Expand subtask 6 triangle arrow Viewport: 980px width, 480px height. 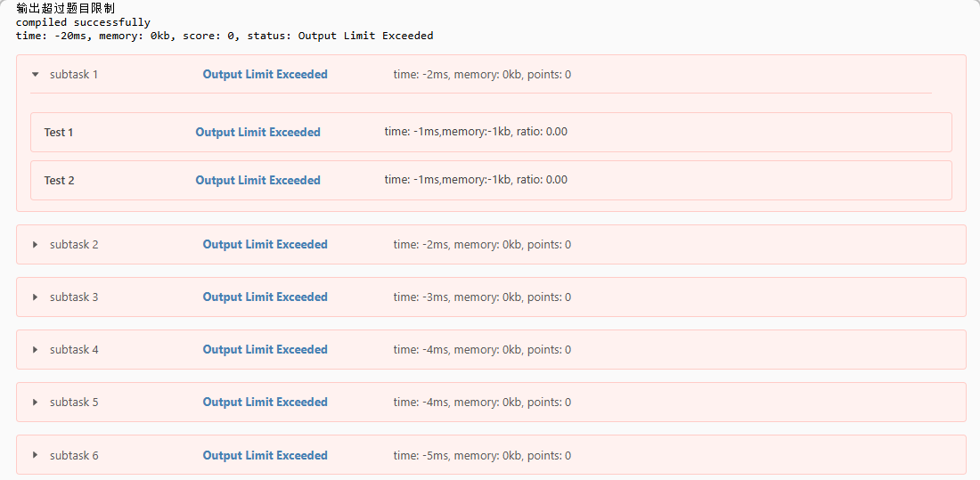36,455
